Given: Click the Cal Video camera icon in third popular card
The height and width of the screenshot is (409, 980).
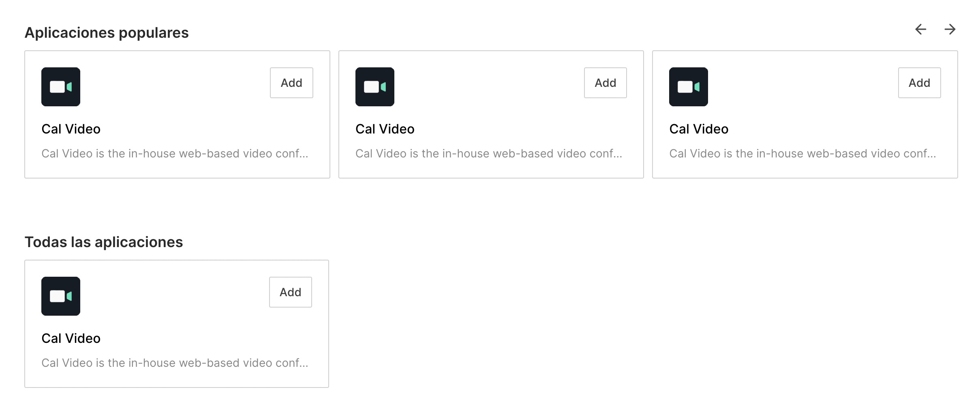Looking at the screenshot, I should [688, 87].
